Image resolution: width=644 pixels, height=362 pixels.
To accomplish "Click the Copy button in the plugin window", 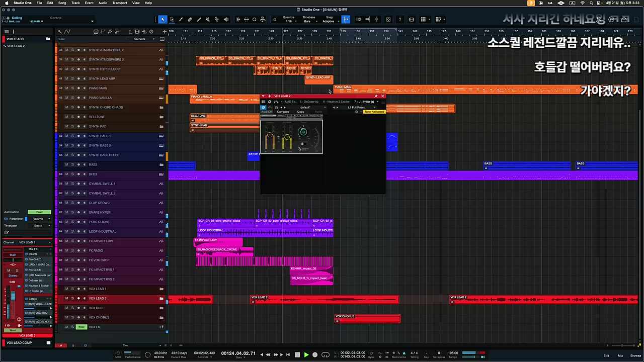I will point(301,112).
